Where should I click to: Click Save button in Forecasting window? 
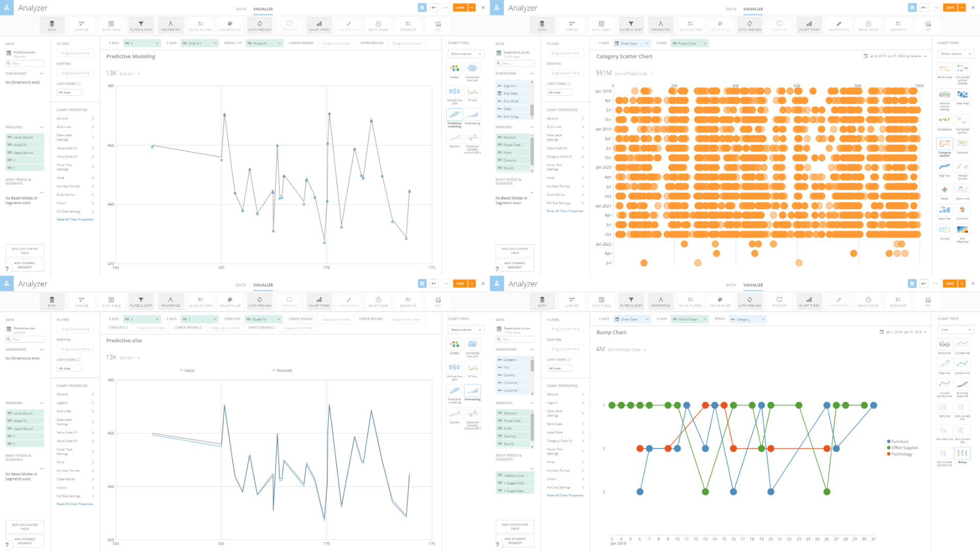460,283
